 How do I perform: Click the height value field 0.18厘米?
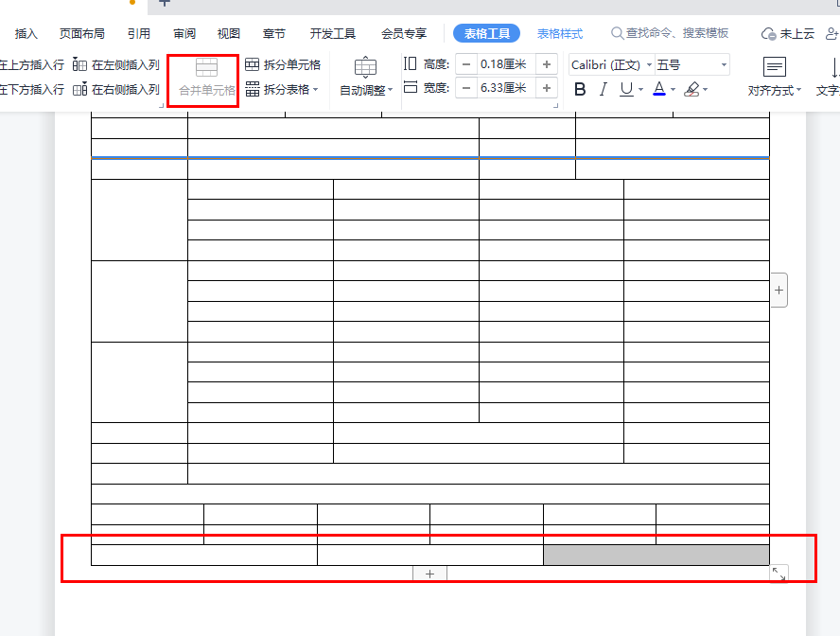[506, 64]
